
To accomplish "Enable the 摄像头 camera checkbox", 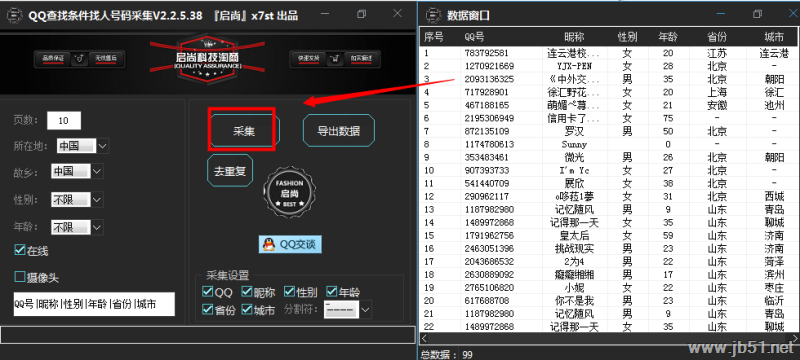I will click(x=20, y=277).
